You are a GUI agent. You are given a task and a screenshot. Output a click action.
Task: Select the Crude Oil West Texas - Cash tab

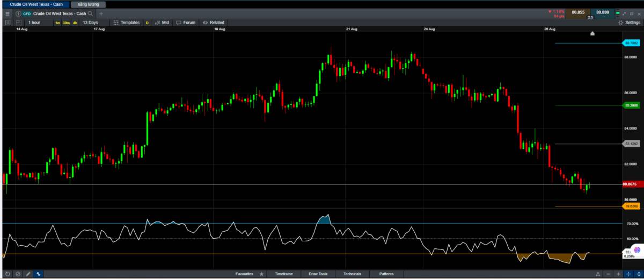point(35,4)
